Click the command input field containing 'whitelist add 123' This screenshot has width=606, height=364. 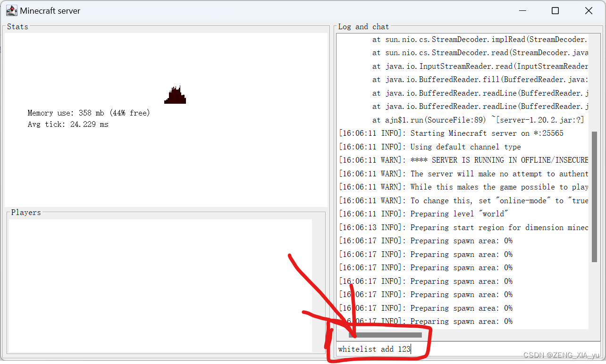467,349
